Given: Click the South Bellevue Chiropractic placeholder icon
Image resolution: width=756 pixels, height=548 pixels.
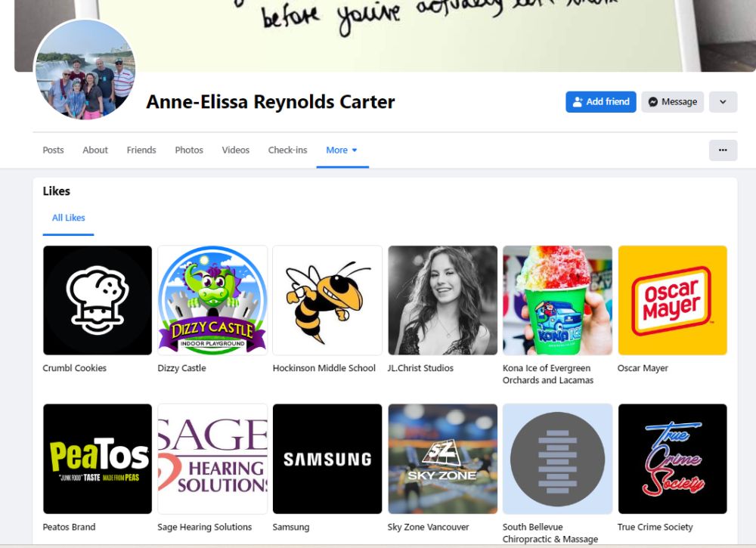Looking at the screenshot, I should pos(557,459).
